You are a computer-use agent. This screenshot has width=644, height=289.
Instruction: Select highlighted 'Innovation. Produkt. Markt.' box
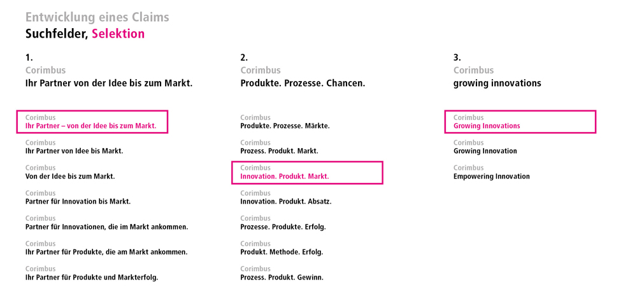(307, 173)
